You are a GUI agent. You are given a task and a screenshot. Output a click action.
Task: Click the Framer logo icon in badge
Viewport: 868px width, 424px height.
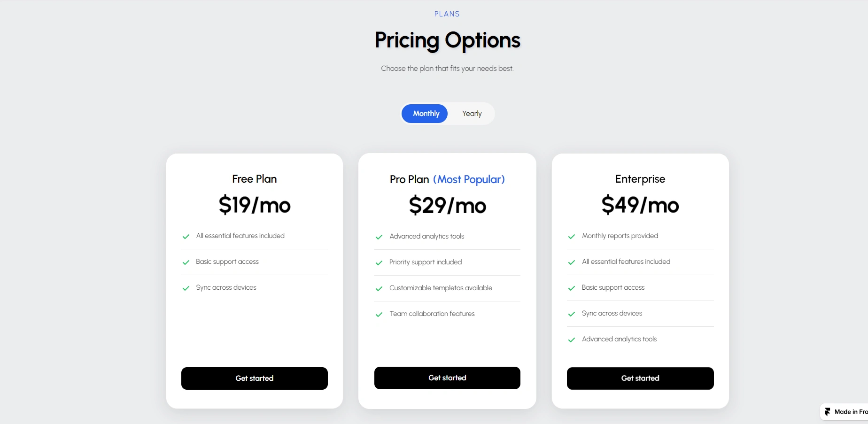[828, 412]
